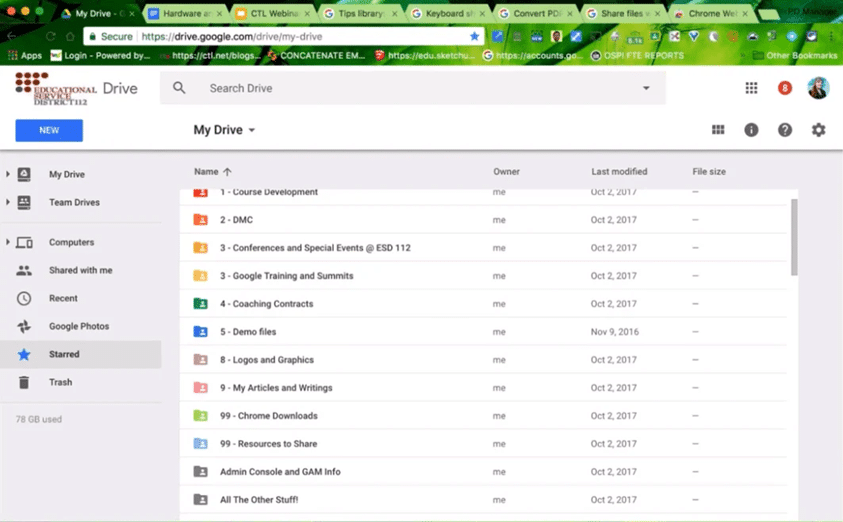Open the My Drive title dropdown
Viewport: 843px width, 522px height.
[225, 130]
